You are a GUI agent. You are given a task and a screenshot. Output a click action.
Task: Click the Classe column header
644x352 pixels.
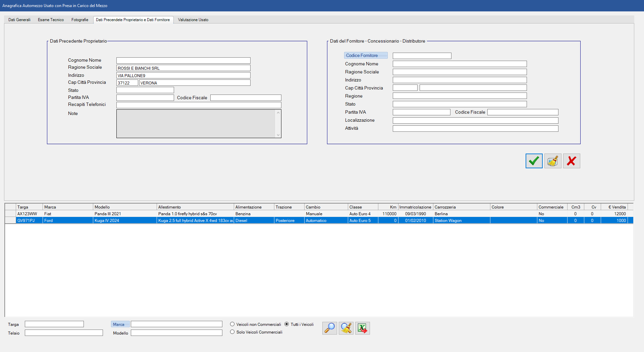363,207
